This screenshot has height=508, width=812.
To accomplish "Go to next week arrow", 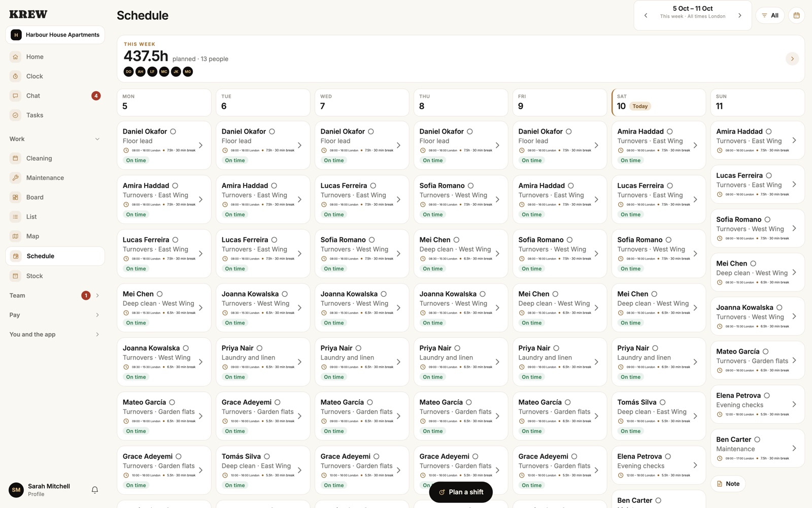I will click(740, 16).
